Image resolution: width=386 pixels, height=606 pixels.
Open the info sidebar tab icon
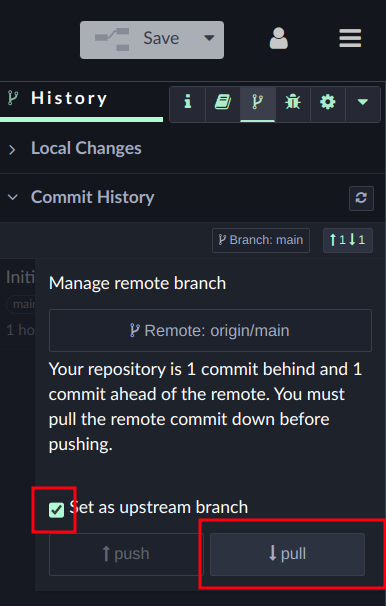[188, 102]
